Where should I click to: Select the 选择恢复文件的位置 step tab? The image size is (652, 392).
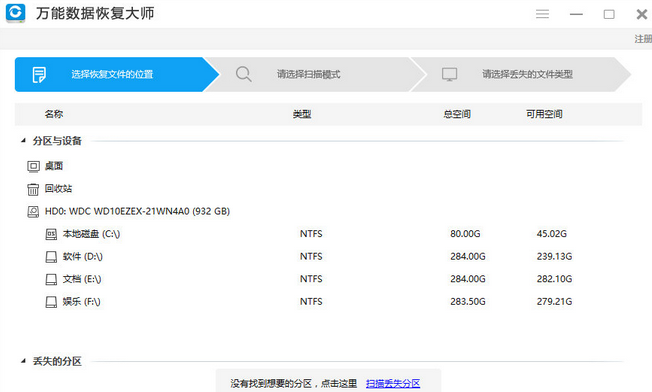click(117, 74)
